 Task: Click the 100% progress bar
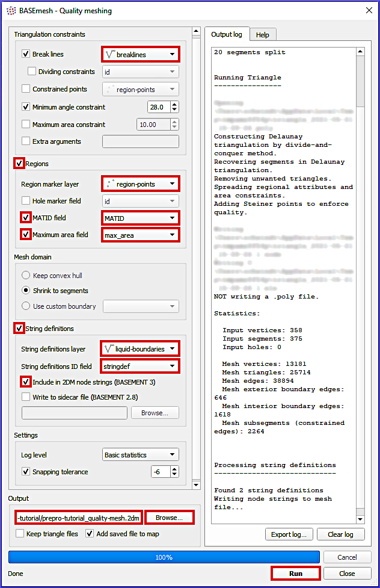(164, 557)
